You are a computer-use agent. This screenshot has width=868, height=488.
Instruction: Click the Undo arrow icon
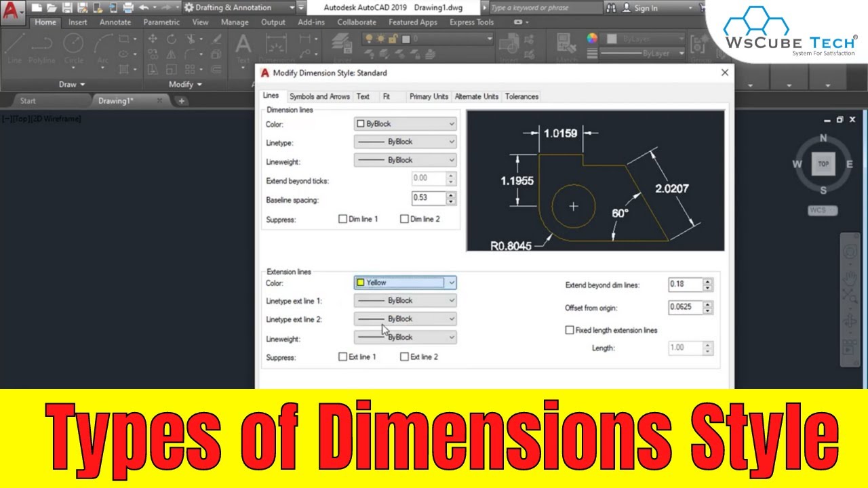[x=143, y=8]
